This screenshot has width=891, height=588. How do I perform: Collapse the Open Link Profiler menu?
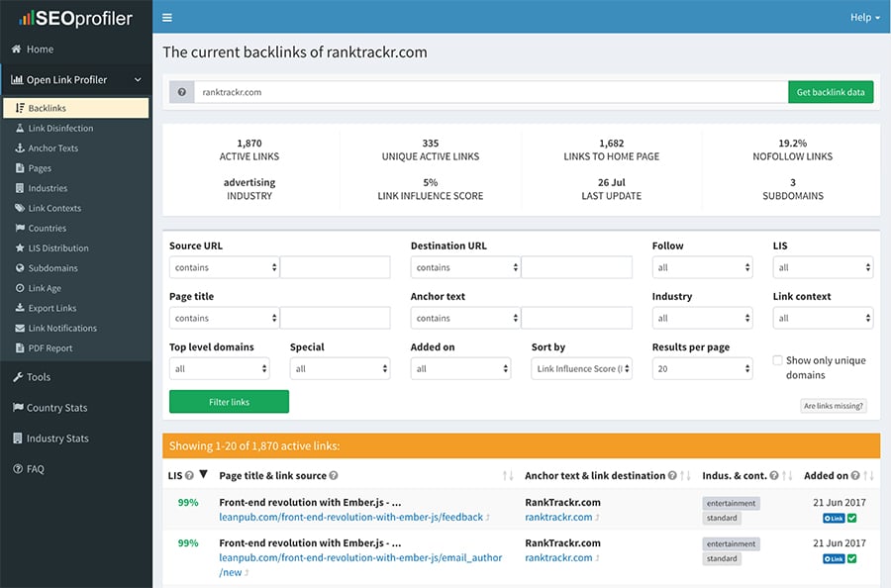pyautogui.click(x=137, y=80)
